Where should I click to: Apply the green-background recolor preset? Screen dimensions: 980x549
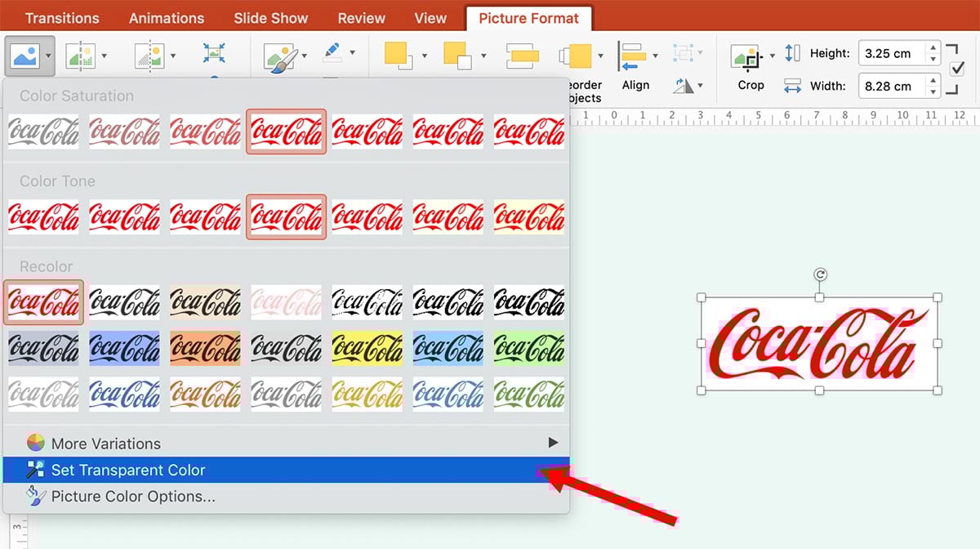pos(528,349)
